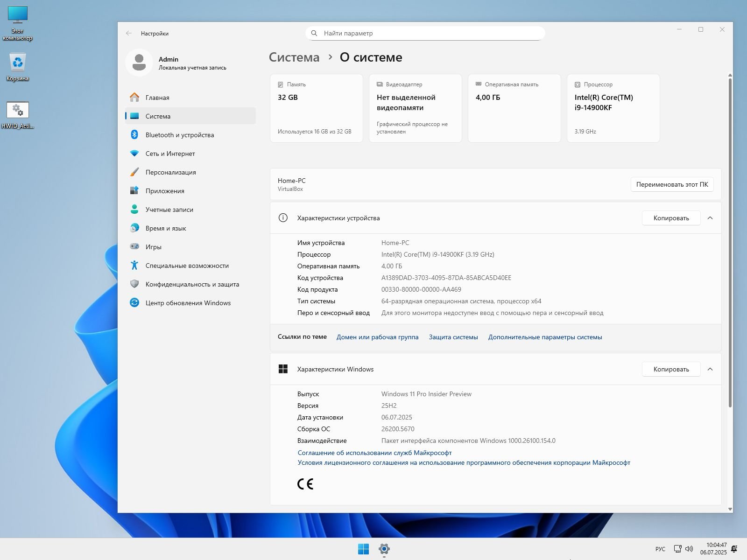Image resolution: width=747 pixels, height=560 pixels.
Task: Go to Время и язык page
Action: coord(190,228)
